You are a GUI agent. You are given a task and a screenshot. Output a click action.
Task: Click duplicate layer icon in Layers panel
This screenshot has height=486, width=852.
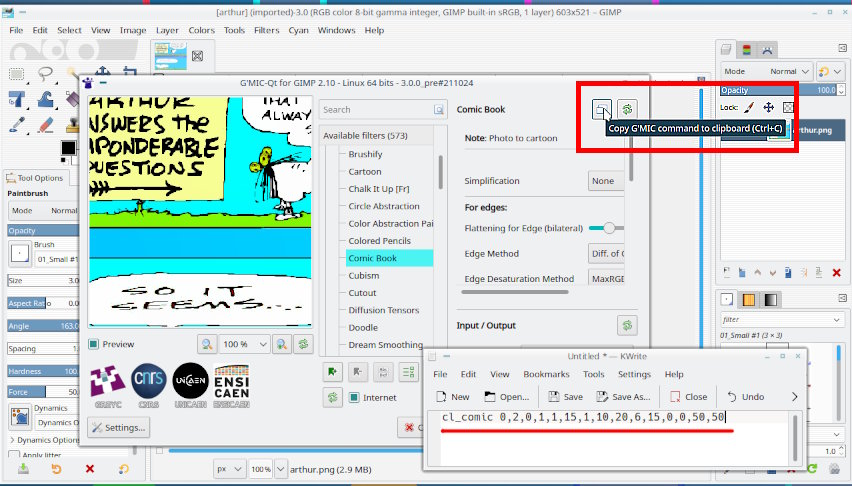(788, 273)
